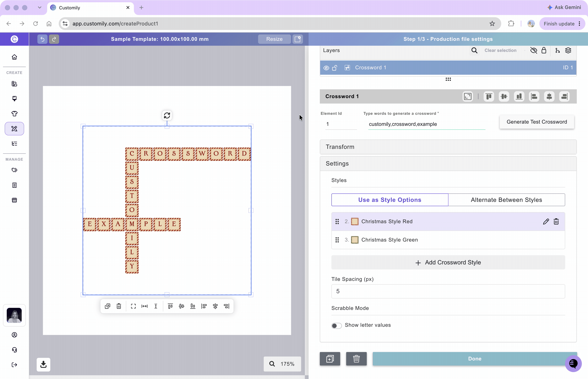Select the Christmas Style Green row
Image resolution: width=588 pixels, height=379 pixels.
[x=448, y=240]
